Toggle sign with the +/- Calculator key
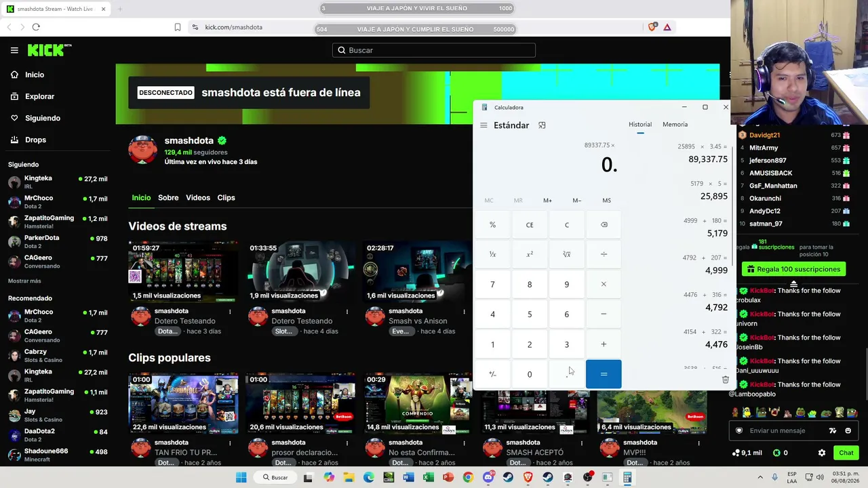This screenshot has height=488, width=868. tap(493, 374)
